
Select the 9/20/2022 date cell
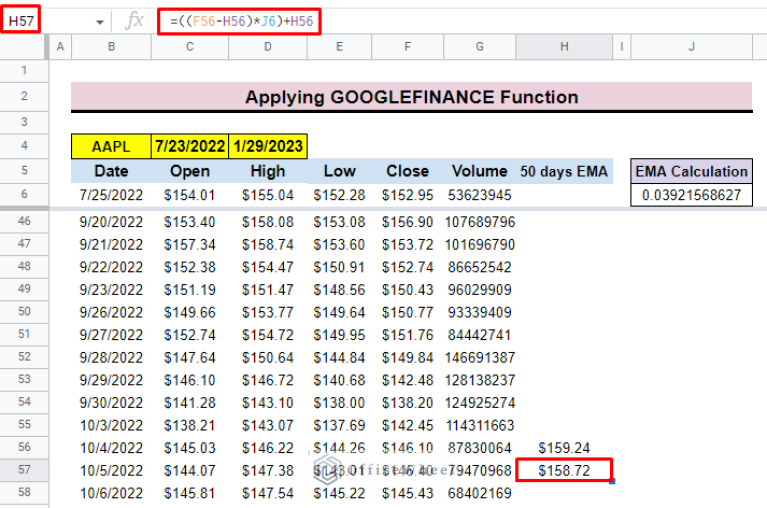click(111, 222)
